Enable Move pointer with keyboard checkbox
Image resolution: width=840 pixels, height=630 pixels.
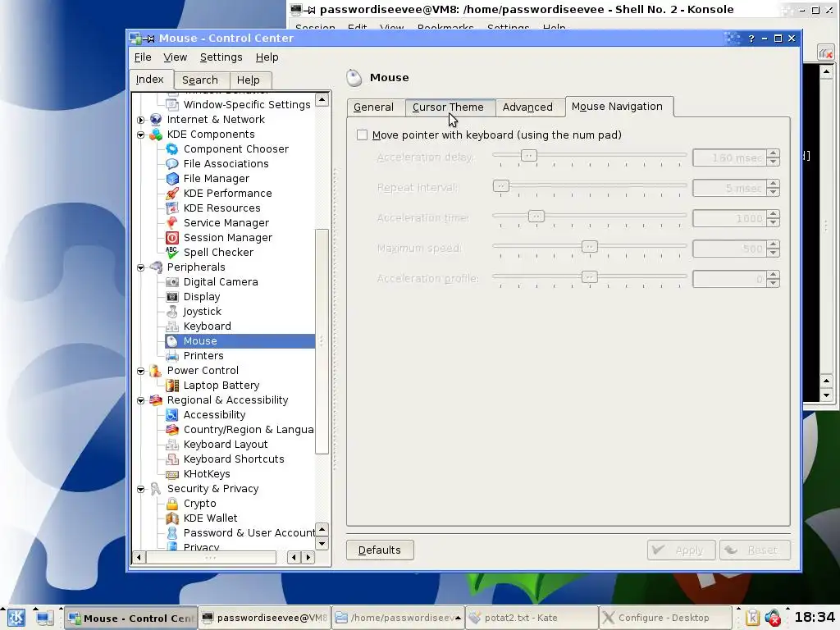362,135
